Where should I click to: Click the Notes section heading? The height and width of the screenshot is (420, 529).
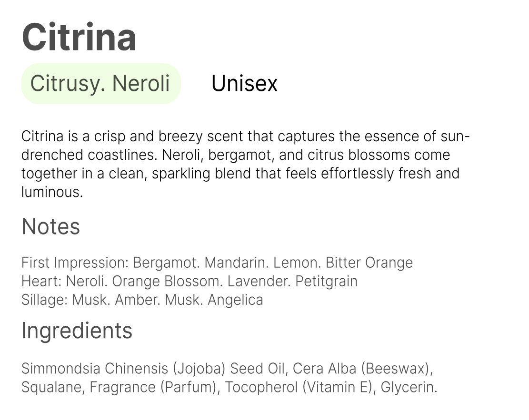click(50, 227)
